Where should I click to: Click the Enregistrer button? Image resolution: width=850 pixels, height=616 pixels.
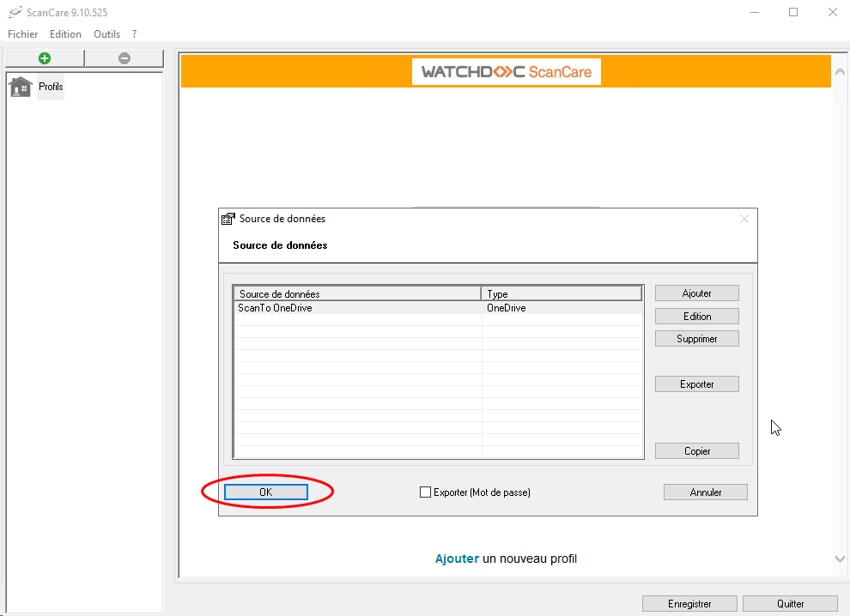689,603
